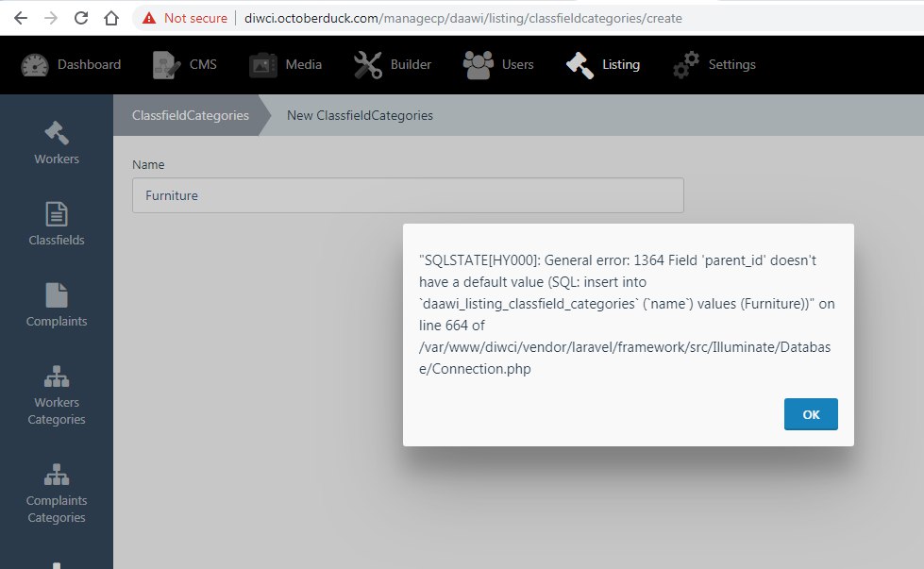Click the Users group icon
Image resolution: width=924 pixels, height=569 pixels.
tap(478, 65)
